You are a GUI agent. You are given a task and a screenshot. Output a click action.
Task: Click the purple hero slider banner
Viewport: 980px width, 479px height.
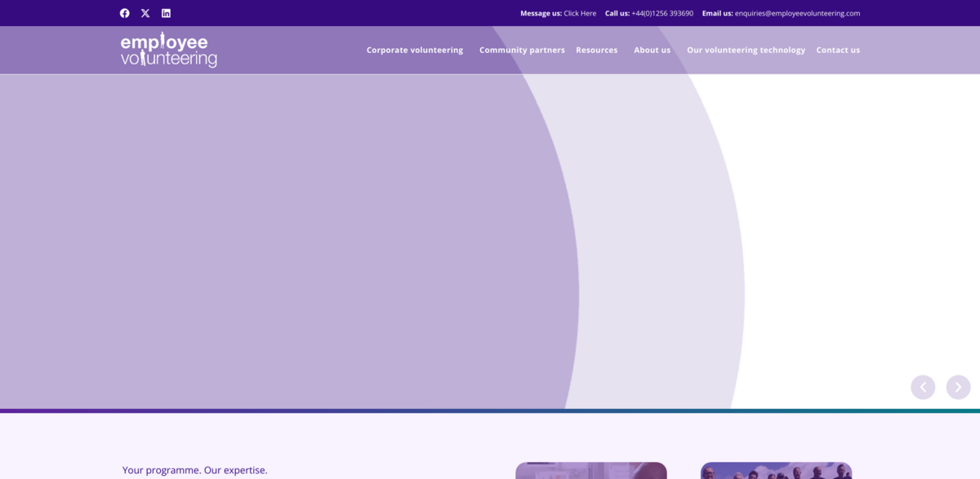pyautogui.click(x=327, y=245)
